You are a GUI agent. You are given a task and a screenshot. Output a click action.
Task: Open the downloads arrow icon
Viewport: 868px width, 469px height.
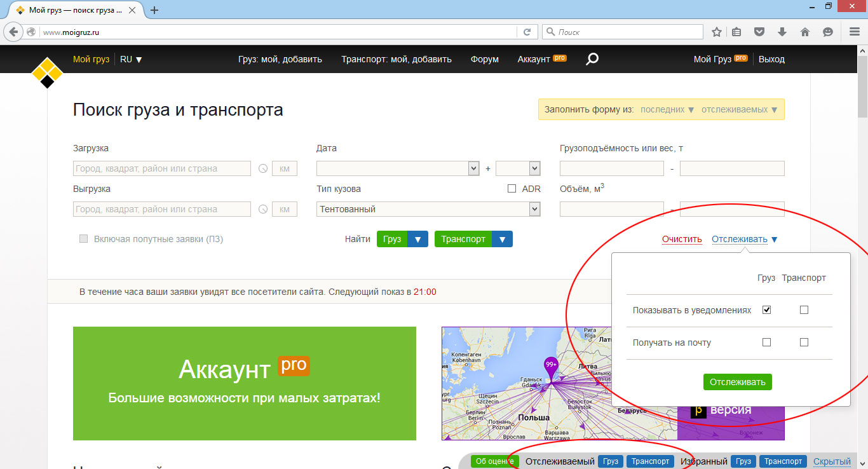click(x=782, y=32)
